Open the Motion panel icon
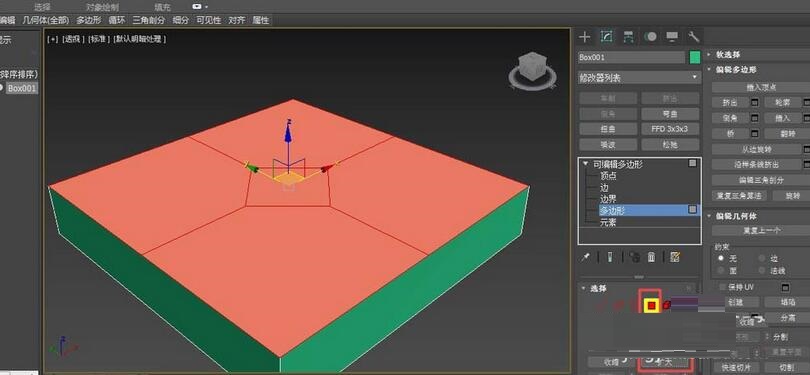The width and height of the screenshot is (810, 375). (650, 37)
